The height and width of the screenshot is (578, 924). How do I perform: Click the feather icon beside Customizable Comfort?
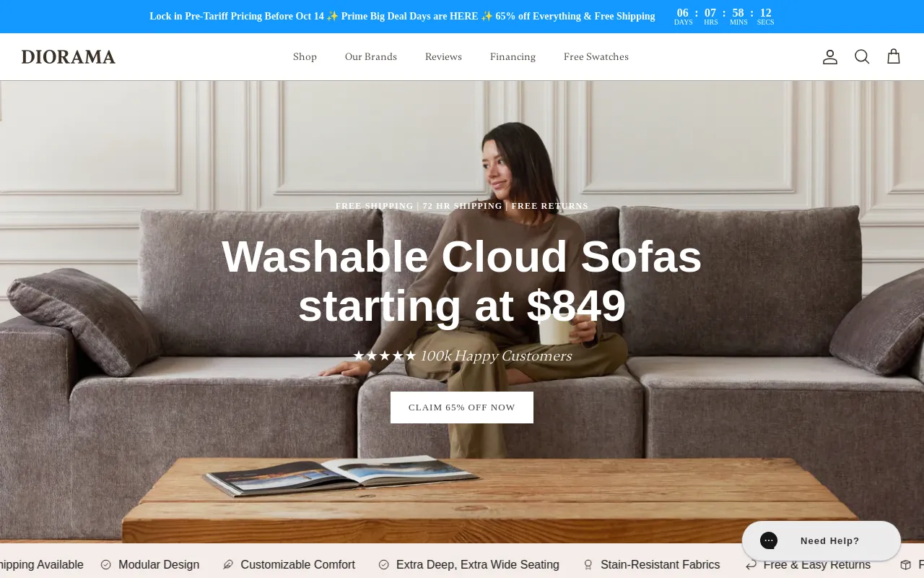click(228, 565)
